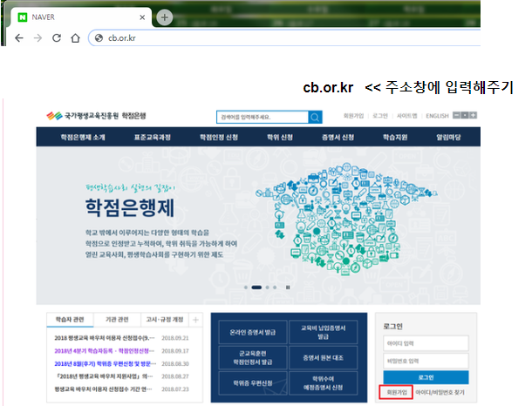The height and width of the screenshot is (406, 532).
Task: Open 증명서 신청 menu
Action: coord(338,138)
